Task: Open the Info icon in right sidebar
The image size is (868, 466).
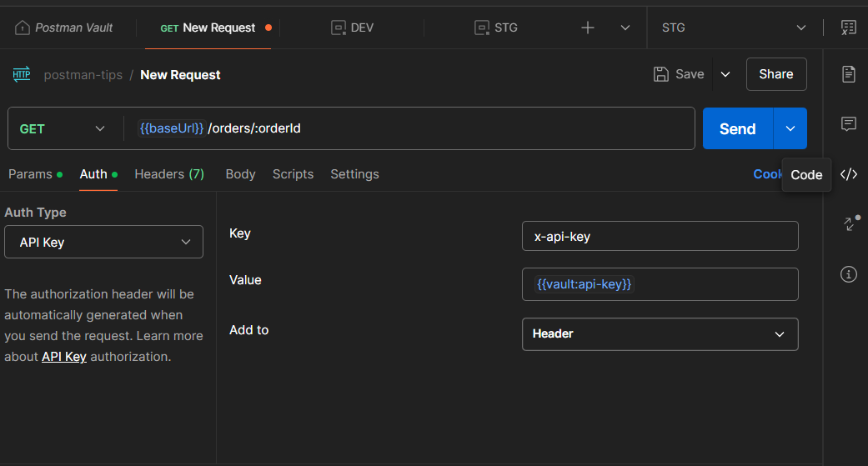Action: 849,274
